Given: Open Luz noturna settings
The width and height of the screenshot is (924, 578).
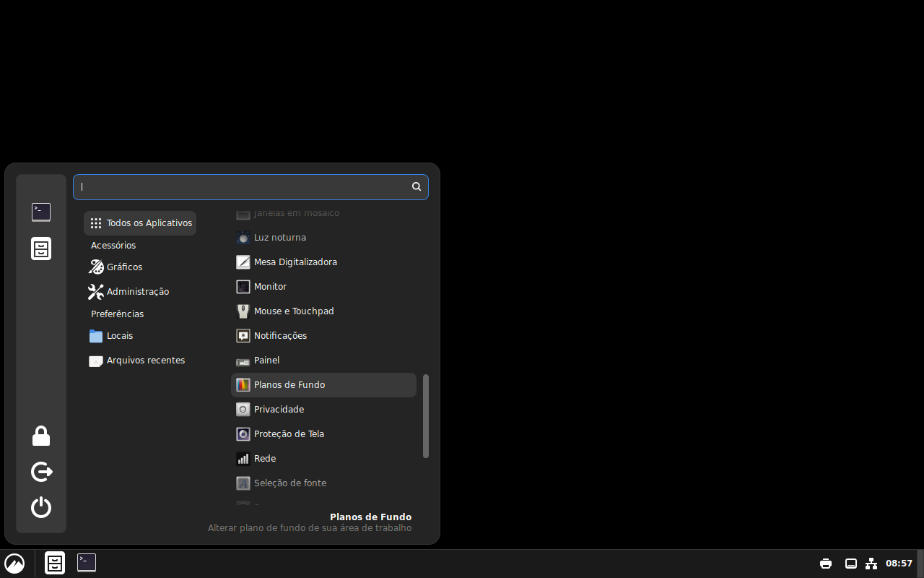Looking at the screenshot, I should [x=279, y=238].
